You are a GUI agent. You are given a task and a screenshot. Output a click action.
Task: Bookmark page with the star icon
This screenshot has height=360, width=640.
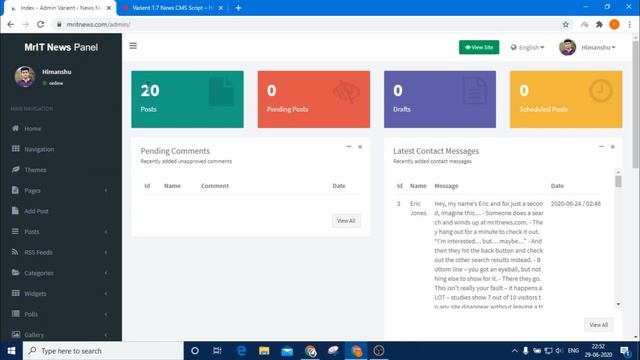click(x=566, y=24)
